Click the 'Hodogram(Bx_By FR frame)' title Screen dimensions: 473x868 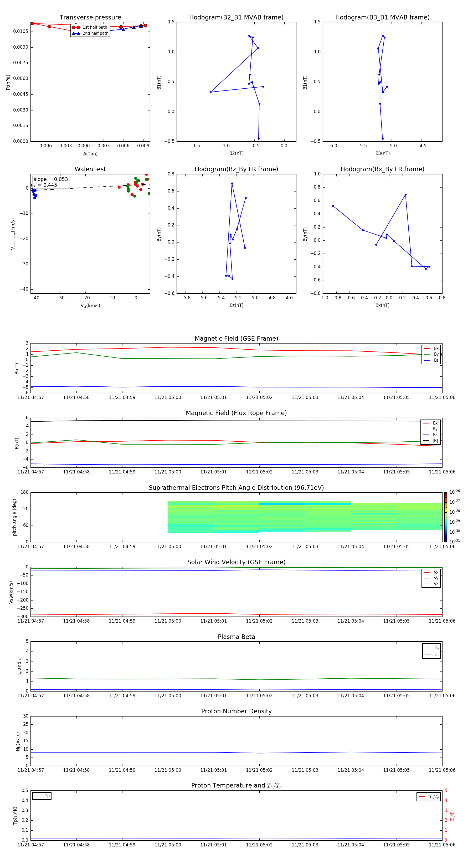coord(382,169)
